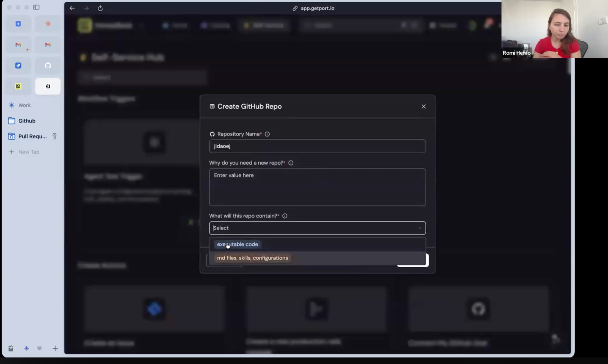Click the plus icon at sidebar bottom
Image resolution: width=608 pixels, height=364 pixels.
(x=55, y=348)
